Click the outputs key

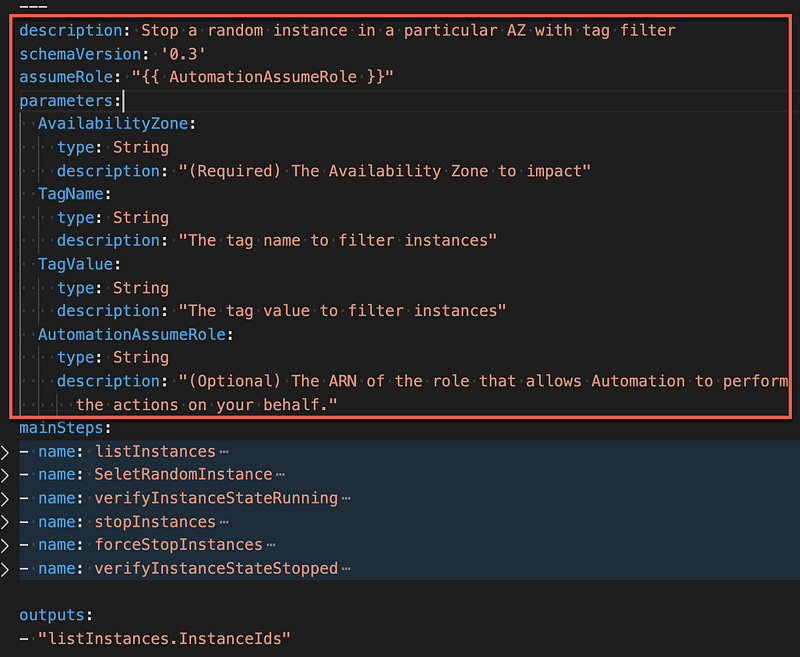click(x=52, y=615)
